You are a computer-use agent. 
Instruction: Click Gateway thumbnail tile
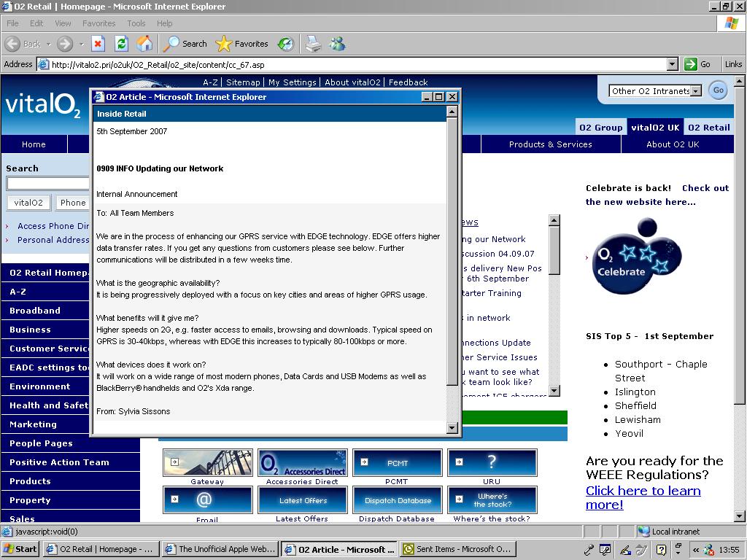coord(208,462)
